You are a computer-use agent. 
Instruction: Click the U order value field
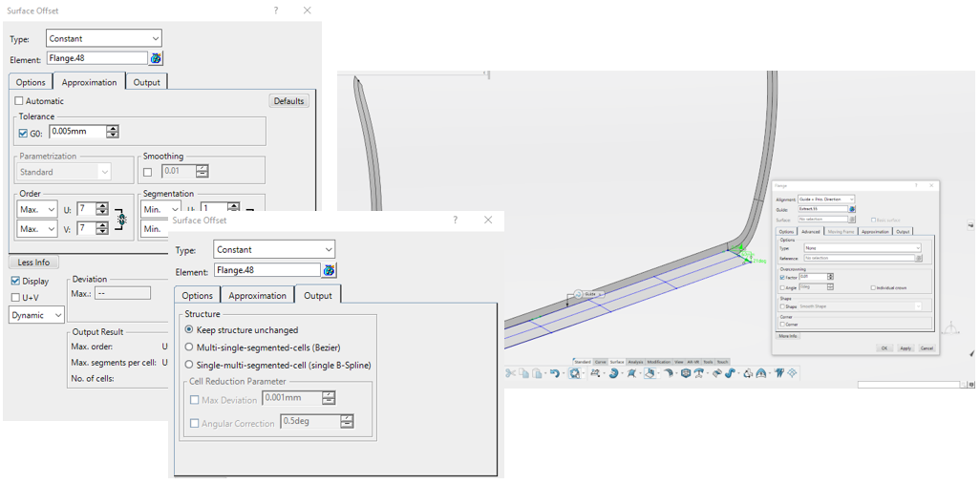coord(85,209)
